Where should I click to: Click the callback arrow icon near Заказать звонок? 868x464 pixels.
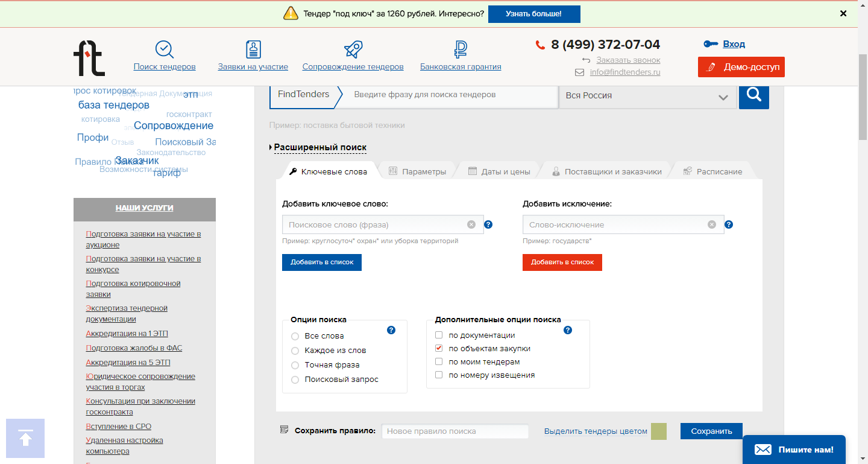pyautogui.click(x=587, y=60)
